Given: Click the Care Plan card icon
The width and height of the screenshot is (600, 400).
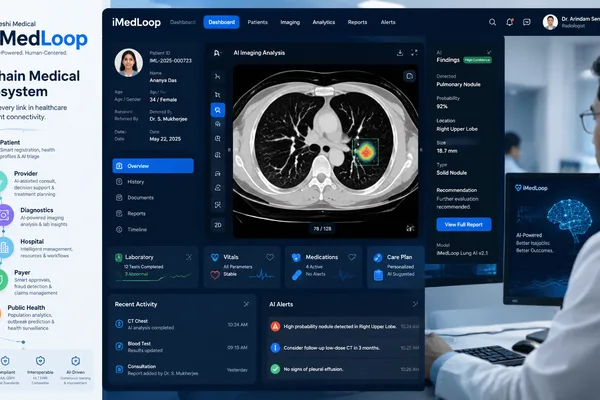Looking at the screenshot, I should pos(378,258).
